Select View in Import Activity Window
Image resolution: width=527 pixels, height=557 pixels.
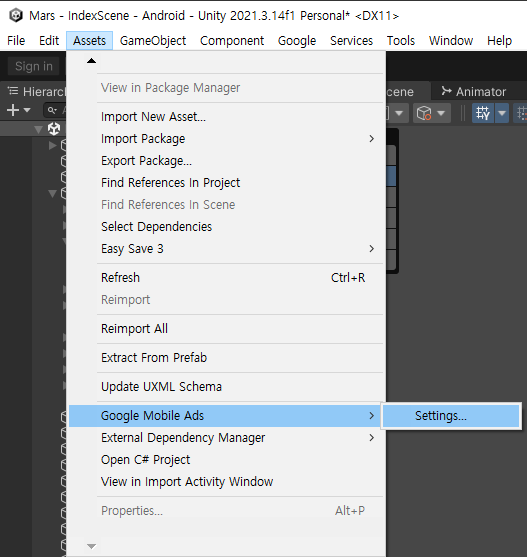coord(226,482)
